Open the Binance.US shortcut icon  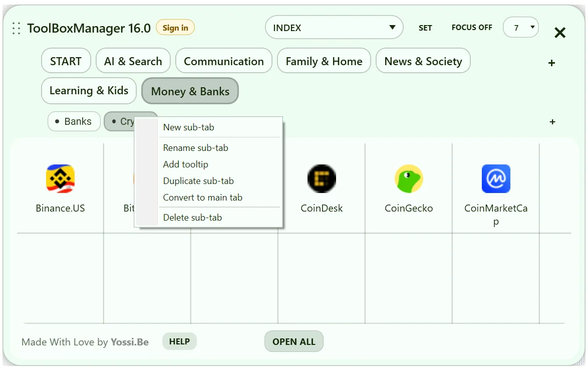tap(60, 178)
